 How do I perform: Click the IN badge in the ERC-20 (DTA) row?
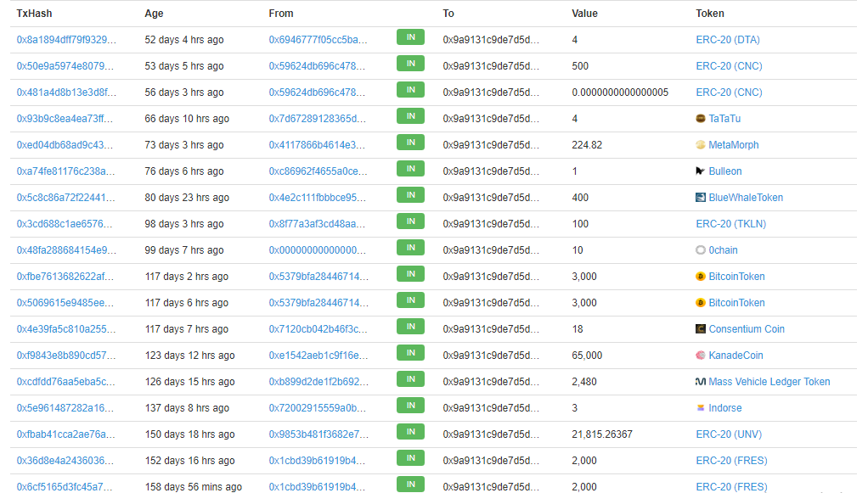[x=411, y=37]
